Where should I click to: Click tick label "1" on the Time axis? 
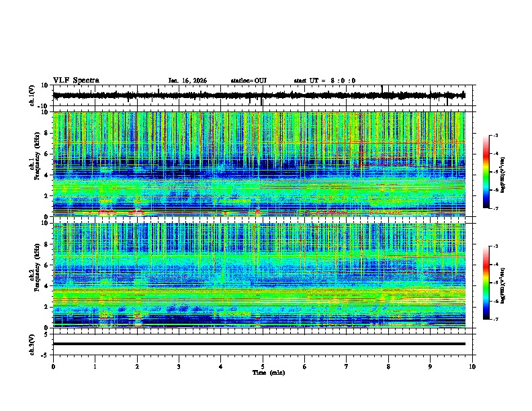coord(95,367)
